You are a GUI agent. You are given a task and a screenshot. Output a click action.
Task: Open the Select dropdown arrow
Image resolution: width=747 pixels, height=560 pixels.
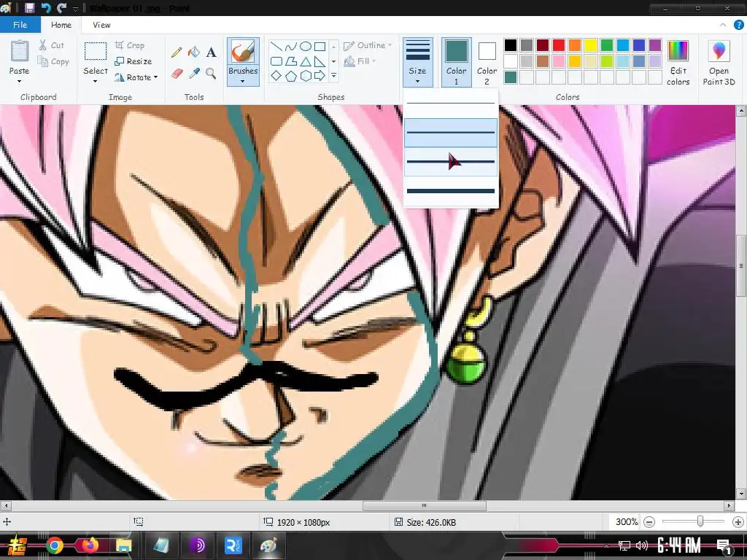point(96,82)
